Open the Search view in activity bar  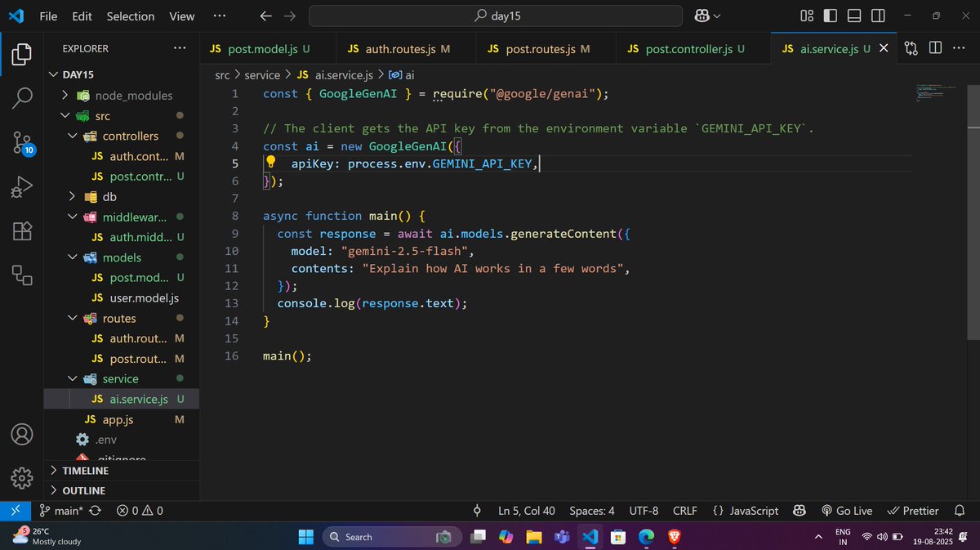[22, 98]
